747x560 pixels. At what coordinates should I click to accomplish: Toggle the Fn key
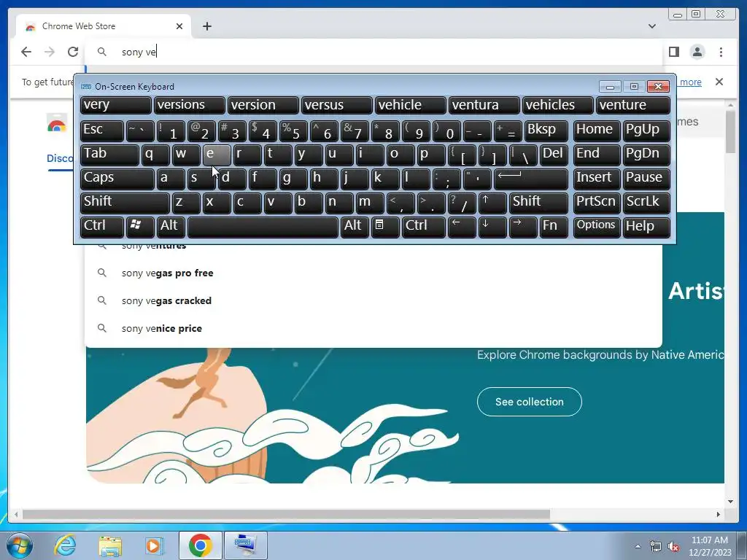[x=554, y=227]
